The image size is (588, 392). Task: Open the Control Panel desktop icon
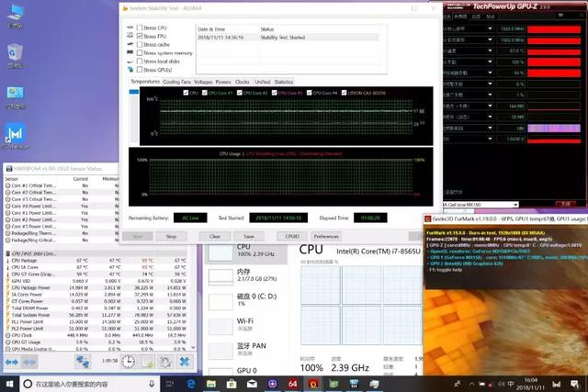tap(15, 96)
